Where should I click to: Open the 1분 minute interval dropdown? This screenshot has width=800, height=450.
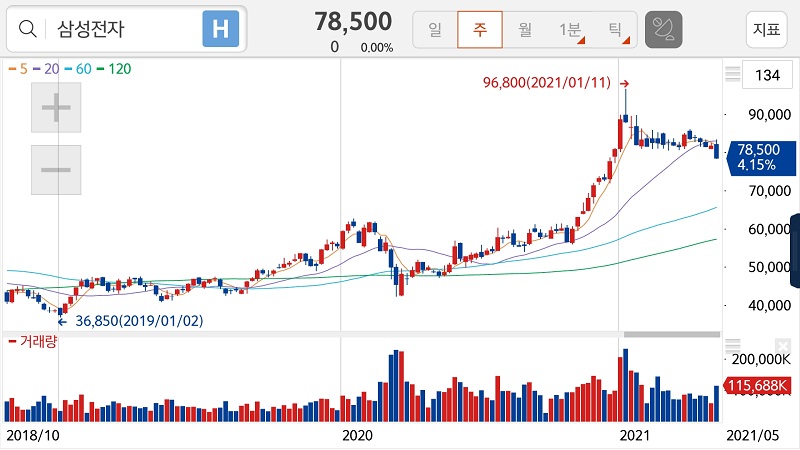point(570,30)
